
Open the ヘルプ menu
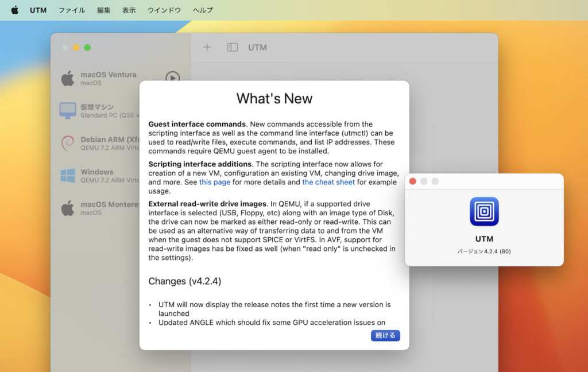pos(203,10)
